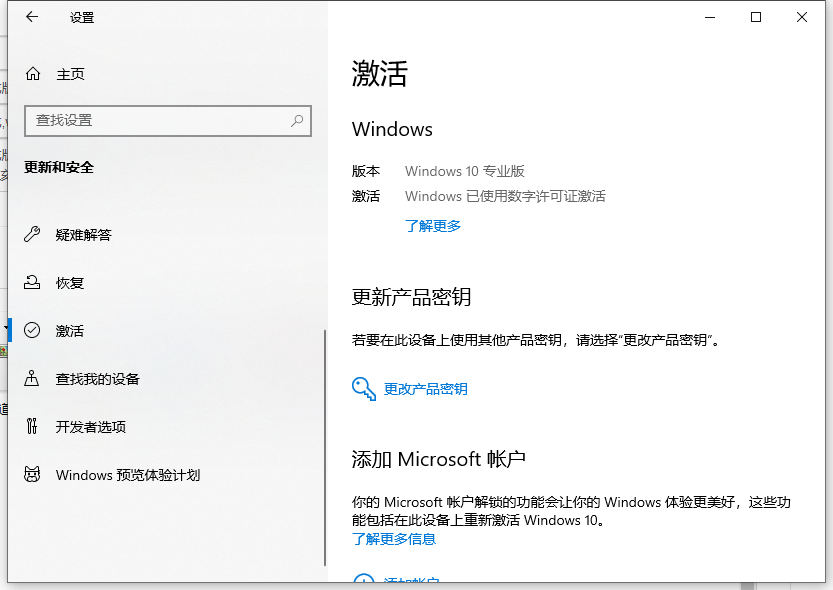Open 开发者选项 page
Screen dimensions: 833x590
click(91, 426)
